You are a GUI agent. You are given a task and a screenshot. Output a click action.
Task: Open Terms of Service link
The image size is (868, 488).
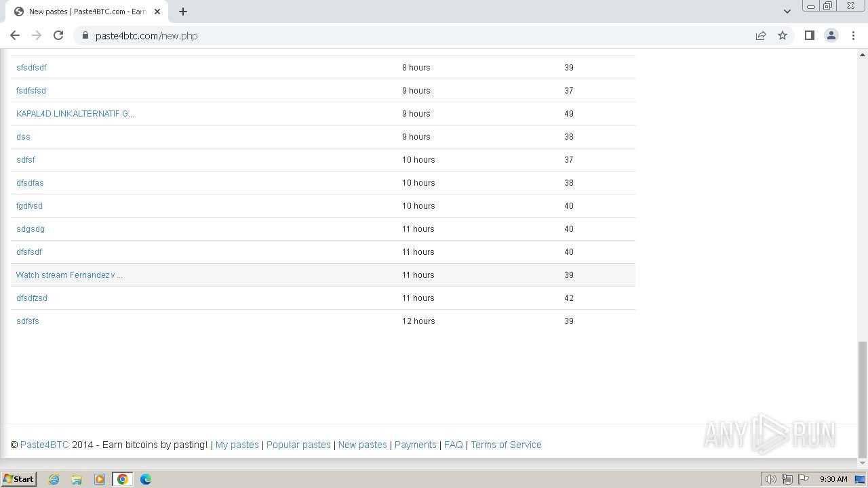click(x=506, y=445)
